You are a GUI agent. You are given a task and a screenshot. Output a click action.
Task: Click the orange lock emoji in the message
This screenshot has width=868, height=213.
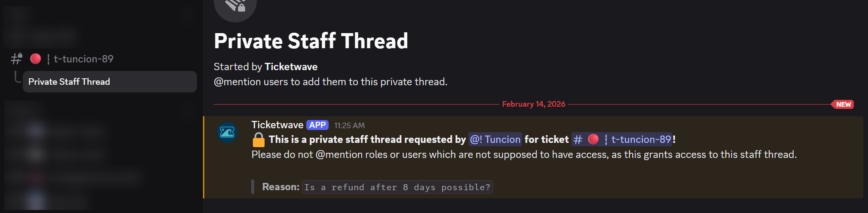[259, 140]
